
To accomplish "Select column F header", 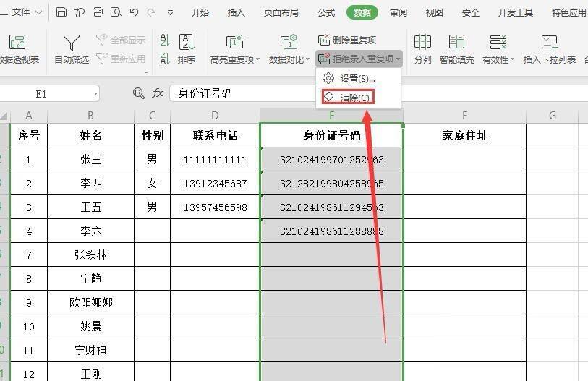I will click(x=464, y=116).
